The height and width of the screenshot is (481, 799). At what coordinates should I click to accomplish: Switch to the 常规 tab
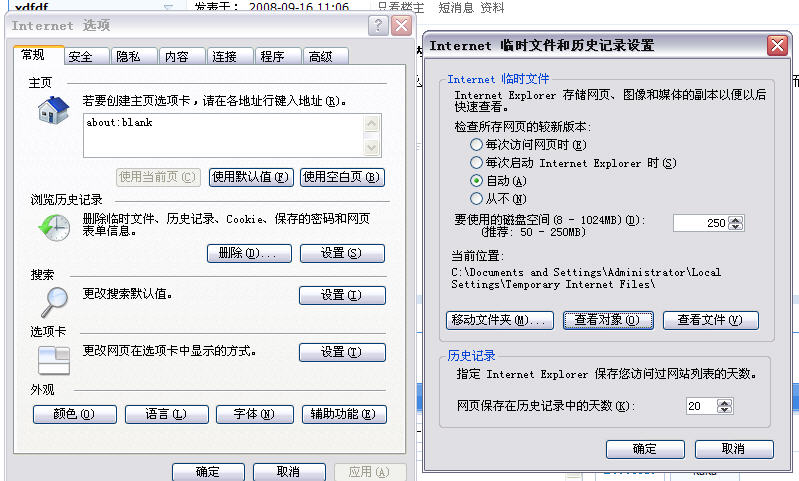pyautogui.click(x=38, y=55)
